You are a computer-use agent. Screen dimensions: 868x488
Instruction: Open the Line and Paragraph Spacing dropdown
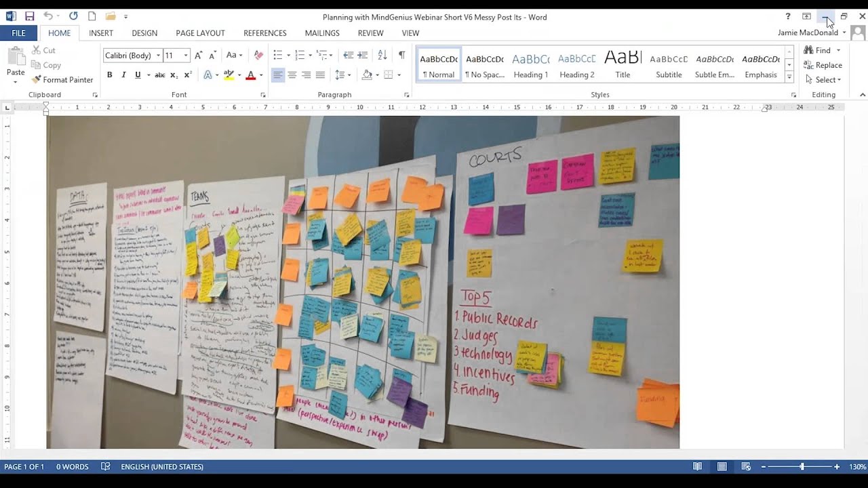point(342,75)
